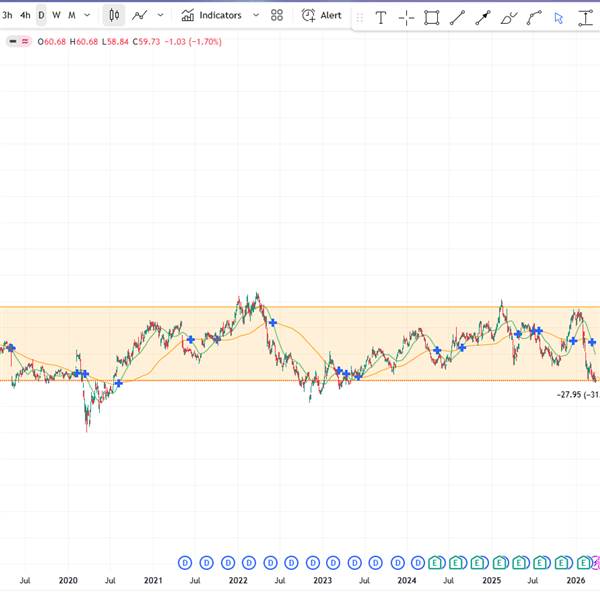Select the Rectangle drawing tool
600x600 pixels.
(431, 17)
